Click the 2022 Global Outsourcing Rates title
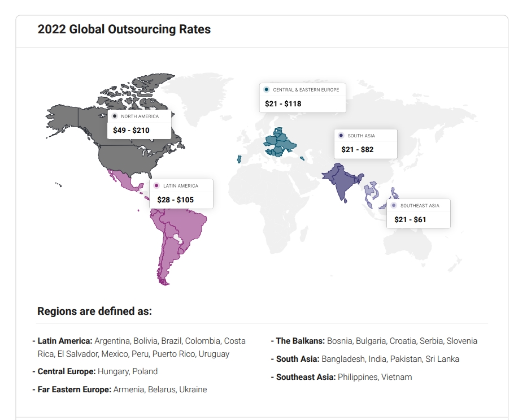518x420 pixels. 124,29
